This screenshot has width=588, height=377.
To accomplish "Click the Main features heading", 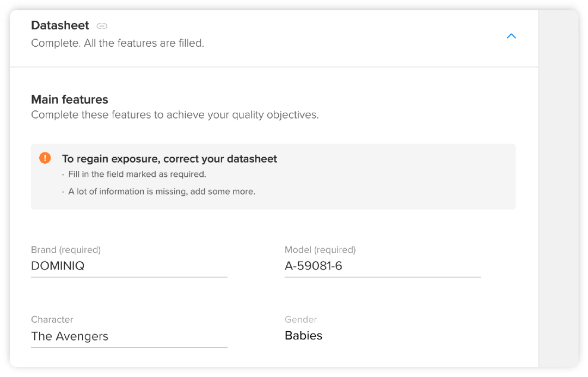I will point(70,100).
